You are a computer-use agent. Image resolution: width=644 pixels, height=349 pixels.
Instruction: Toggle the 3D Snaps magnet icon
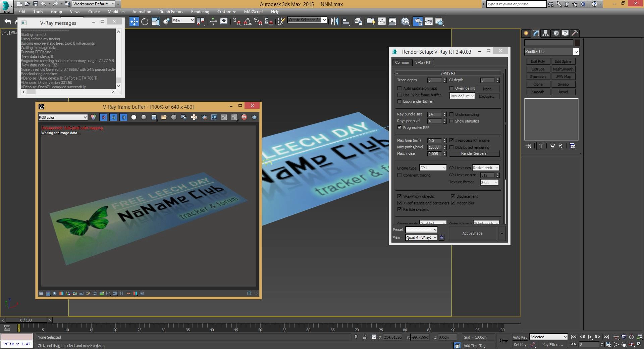(236, 21)
